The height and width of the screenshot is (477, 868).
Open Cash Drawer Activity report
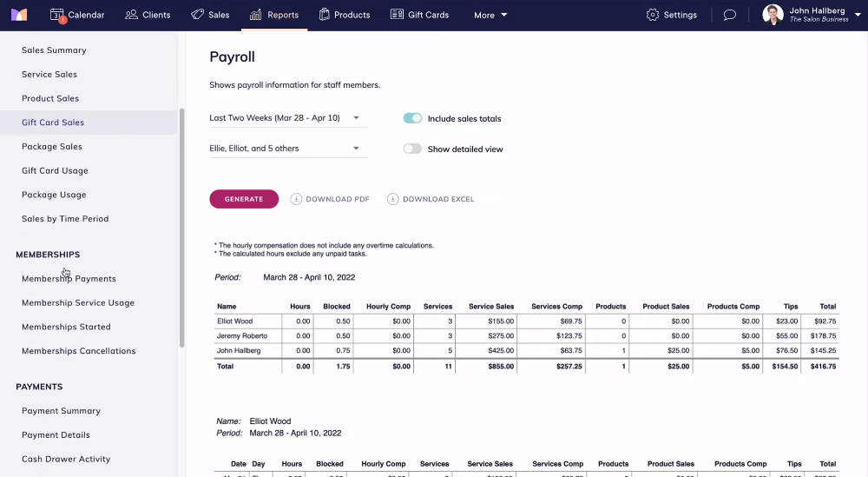pyautogui.click(x=66, y=460)
